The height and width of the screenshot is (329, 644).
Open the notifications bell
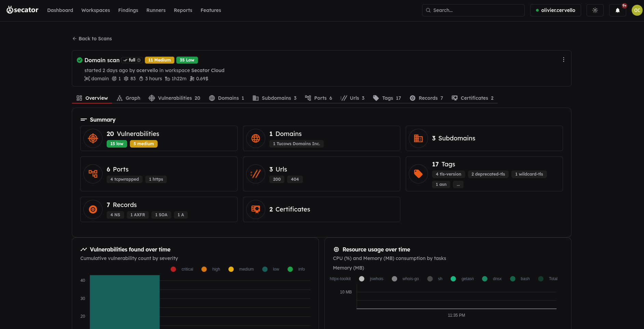click(x=618, y=10)
